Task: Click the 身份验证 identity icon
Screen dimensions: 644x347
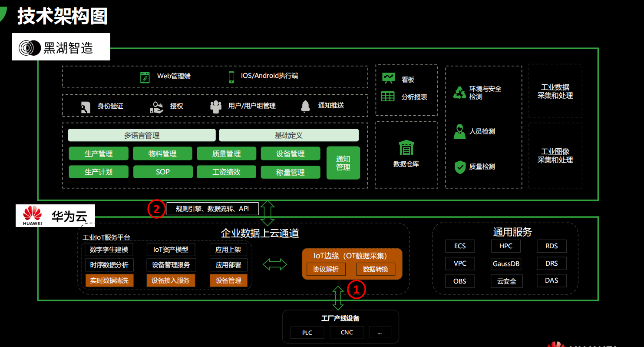Action: [x=85, y=106]
